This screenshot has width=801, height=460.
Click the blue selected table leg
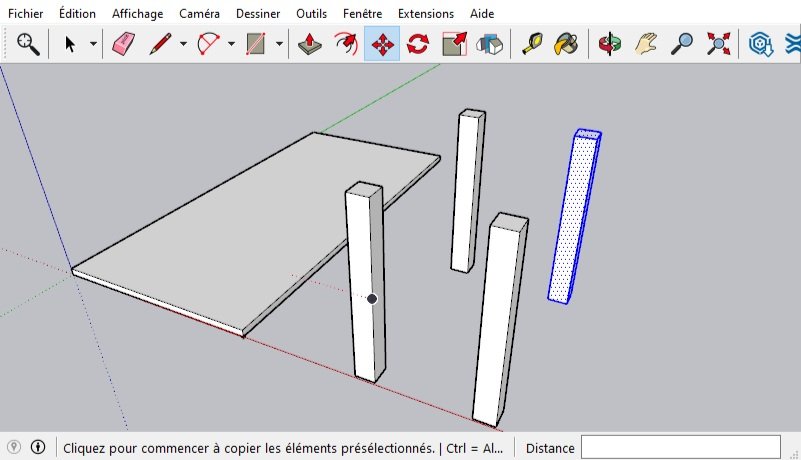coord(574,217)
